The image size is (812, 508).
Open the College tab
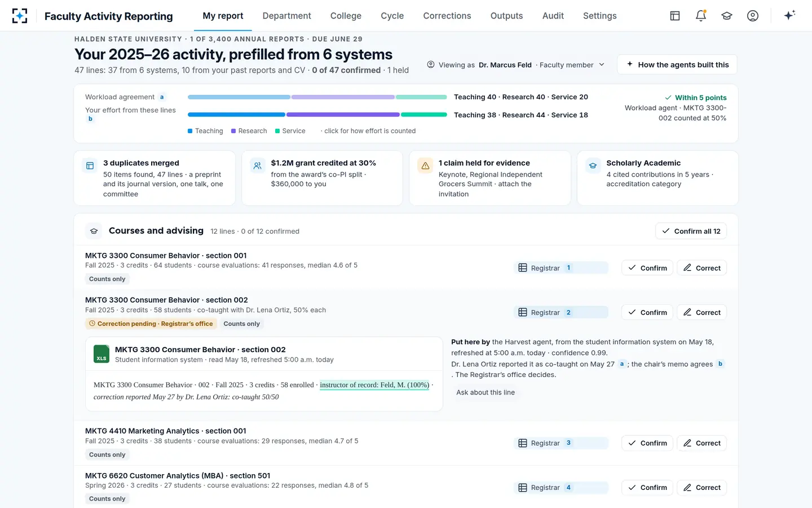tap(346, 16)
